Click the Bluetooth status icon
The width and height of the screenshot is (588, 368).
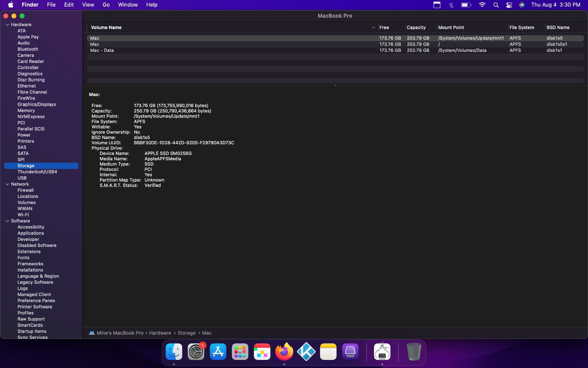(x=451, y=5)
